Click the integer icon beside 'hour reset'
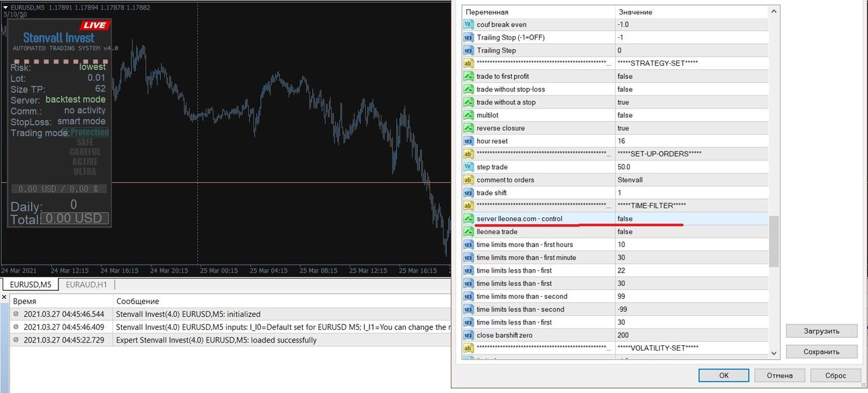This screenshot has width=868, height=393. pos(469,141)
